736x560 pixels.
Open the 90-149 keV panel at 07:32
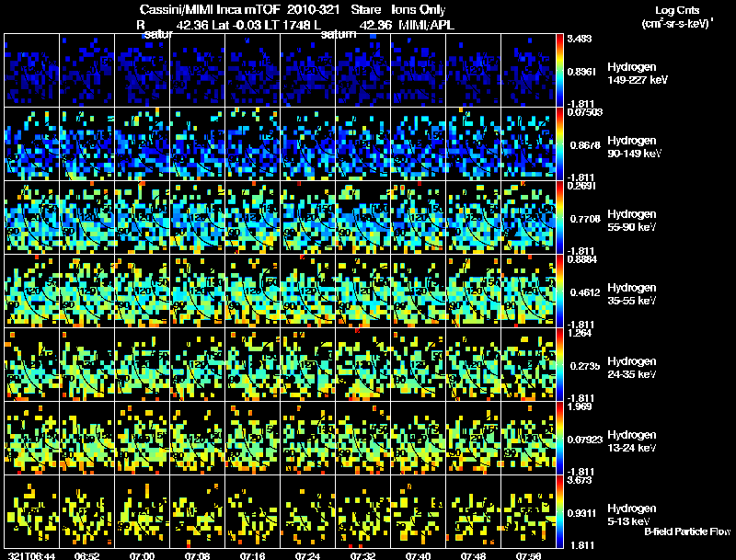362,144
